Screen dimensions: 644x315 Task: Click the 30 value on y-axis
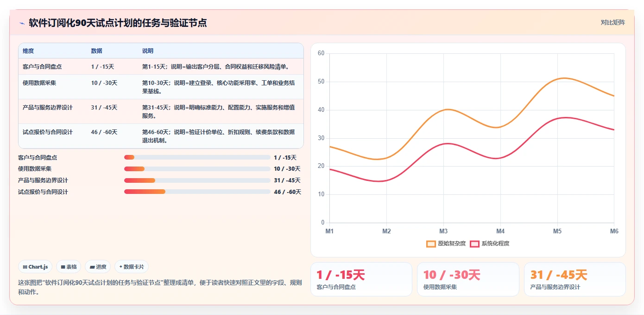tap(321, 138)
